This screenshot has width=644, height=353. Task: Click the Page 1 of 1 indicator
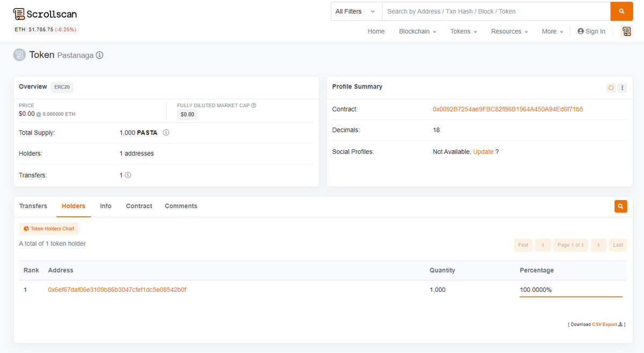570,245
